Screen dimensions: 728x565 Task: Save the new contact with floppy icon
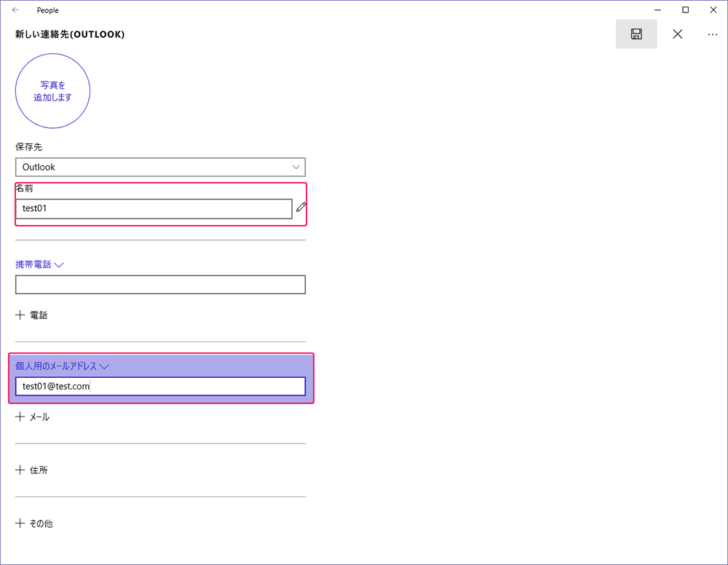coord(636,34)
